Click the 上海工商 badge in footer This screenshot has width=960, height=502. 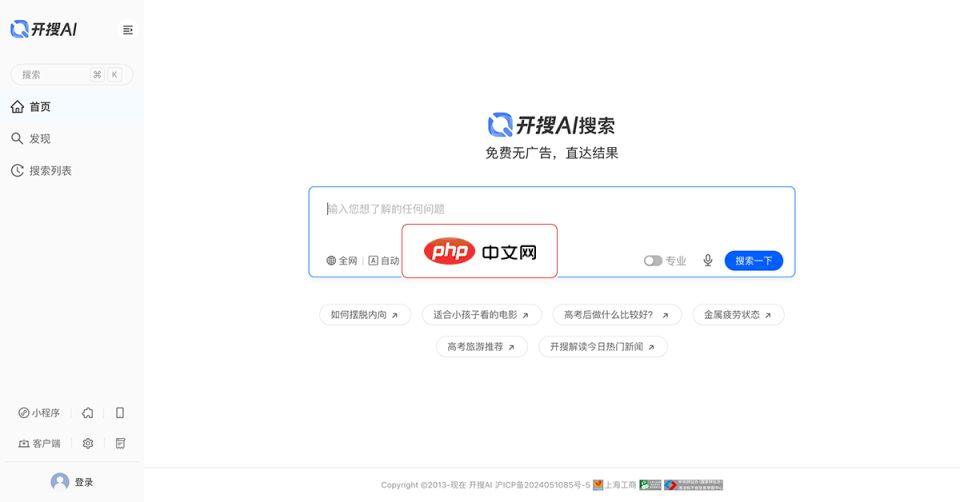[614, 485]
